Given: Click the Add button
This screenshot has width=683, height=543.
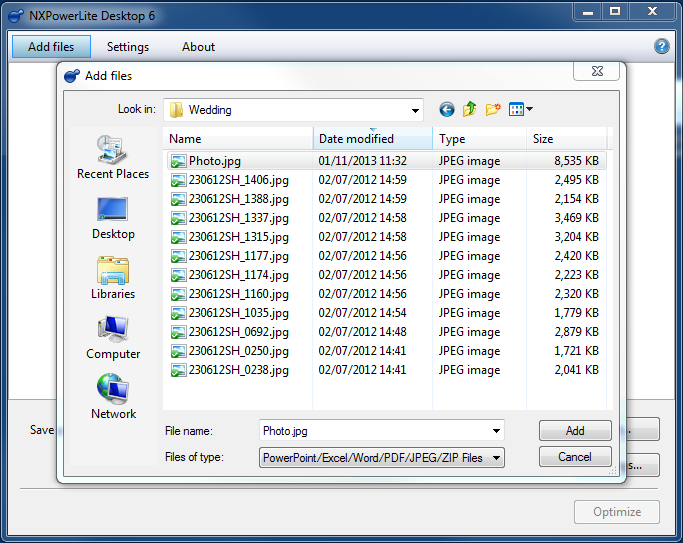Looking at the screenshot, I should 575,431.
